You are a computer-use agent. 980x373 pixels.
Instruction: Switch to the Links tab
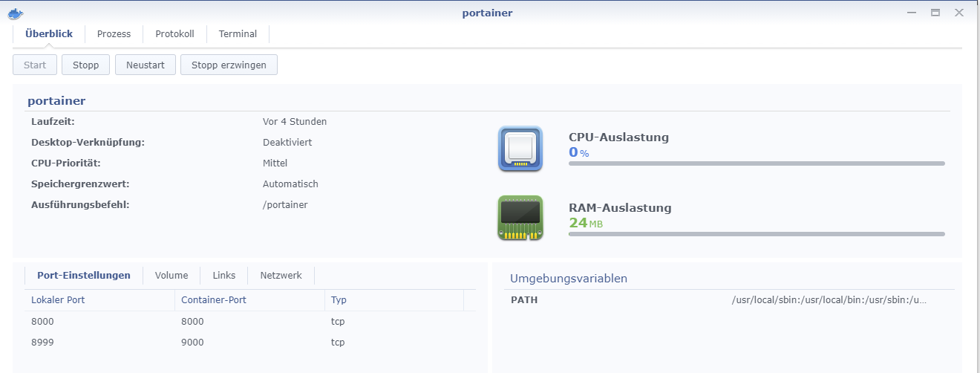tap(223, 275)
